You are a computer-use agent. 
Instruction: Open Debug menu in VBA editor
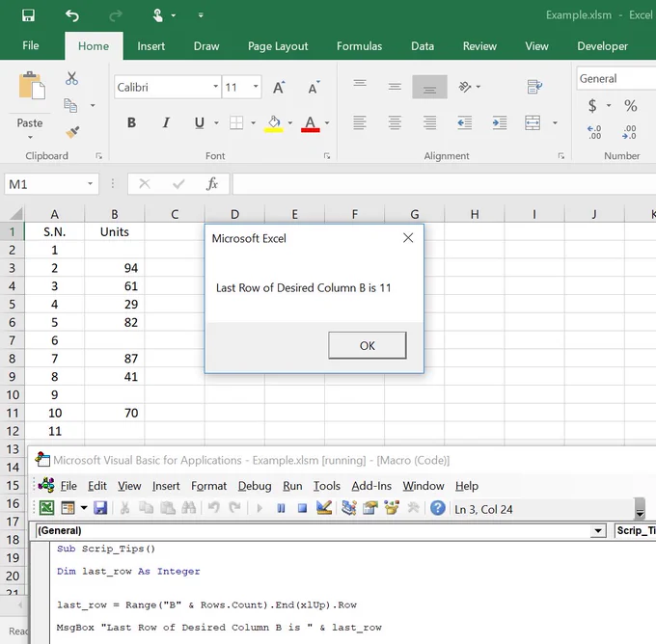(x=255, y=486)
